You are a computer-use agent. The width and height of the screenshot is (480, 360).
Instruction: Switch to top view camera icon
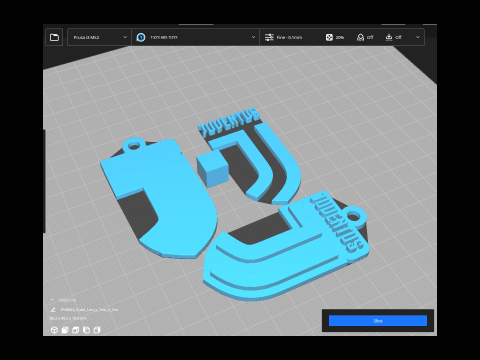(75, 330)
